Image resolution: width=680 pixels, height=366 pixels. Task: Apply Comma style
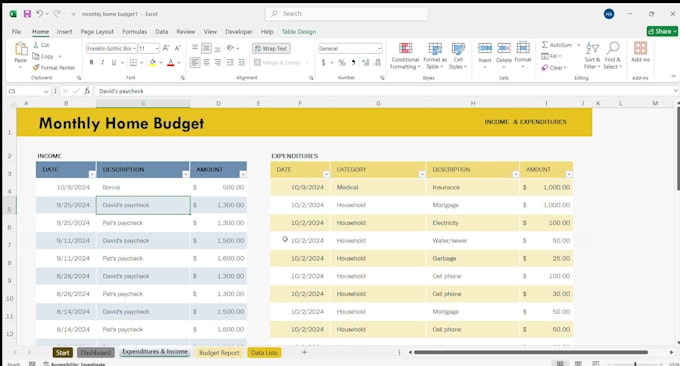click(x=353, y=63)
